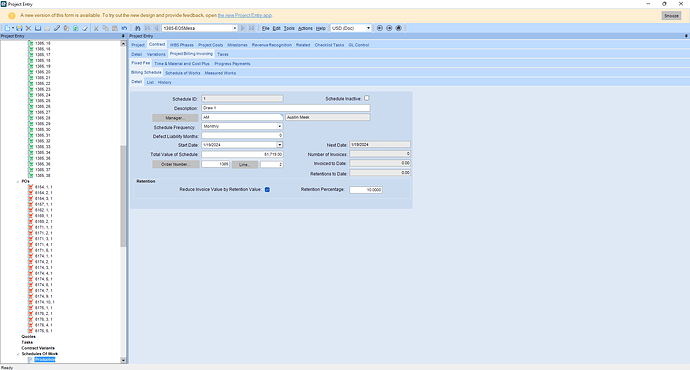Toggle the Schedule Inactive checkbox
The image size is (690, 370).
(367, 98)
